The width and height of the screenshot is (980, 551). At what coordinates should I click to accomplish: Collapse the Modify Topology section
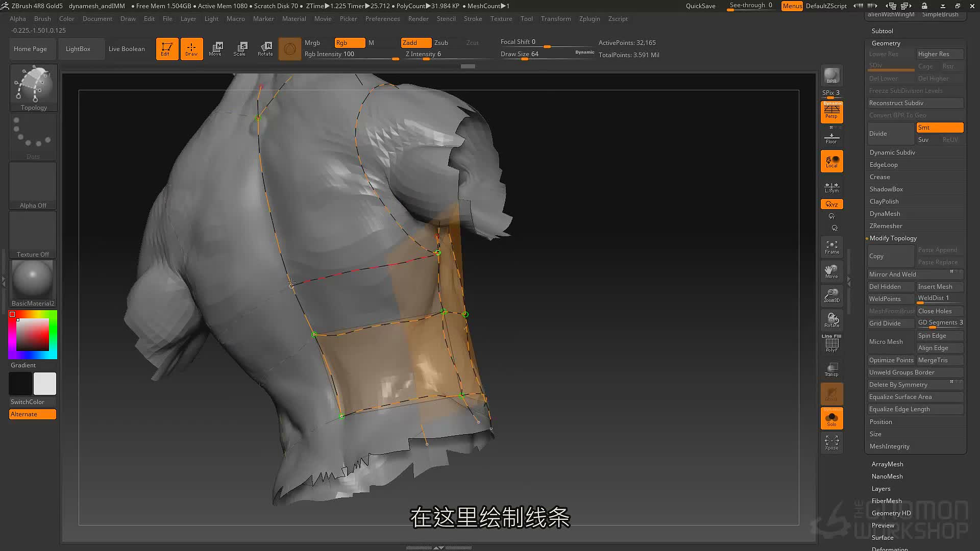click(x=915, y=238)
